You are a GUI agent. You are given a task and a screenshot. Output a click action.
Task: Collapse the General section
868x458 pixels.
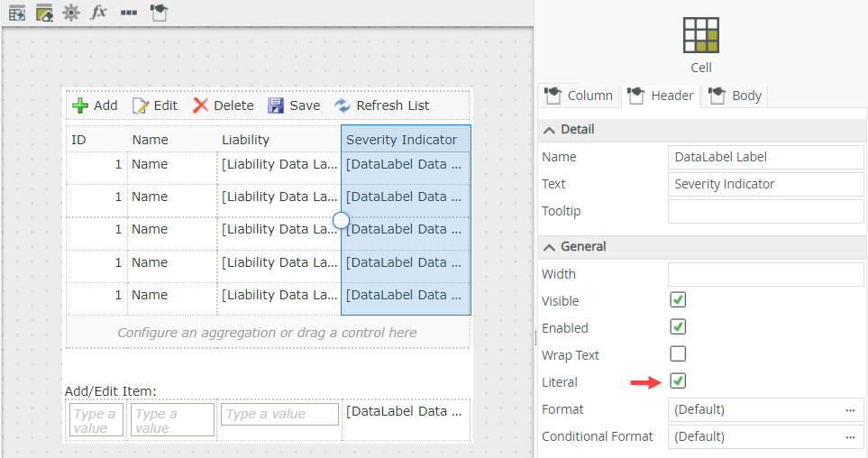click(549, 247)
